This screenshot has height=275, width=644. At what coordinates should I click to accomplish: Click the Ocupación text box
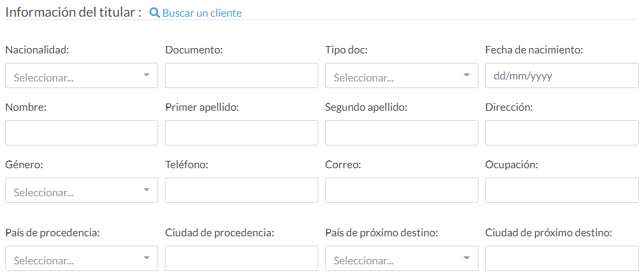click(562, 190)
